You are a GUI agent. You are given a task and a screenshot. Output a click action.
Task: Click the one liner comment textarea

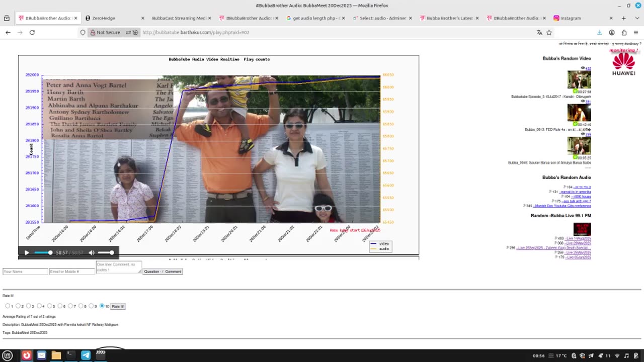[119, 267]
